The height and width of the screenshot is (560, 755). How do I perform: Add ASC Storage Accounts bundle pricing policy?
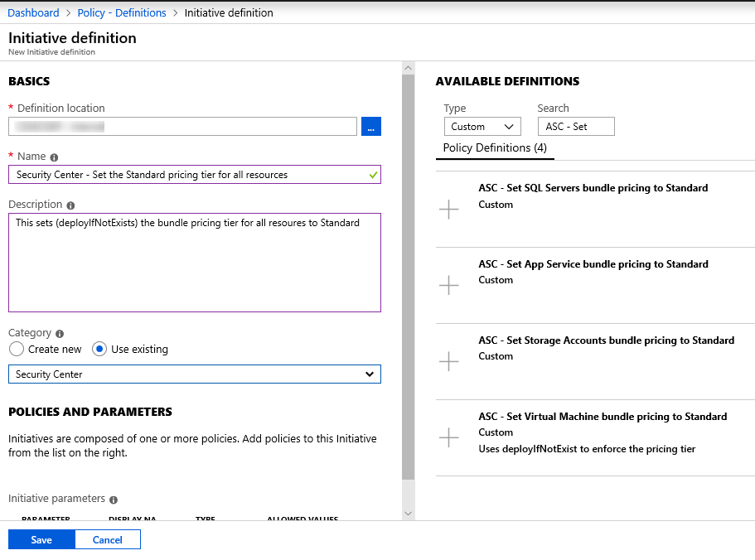click(448, 361)
